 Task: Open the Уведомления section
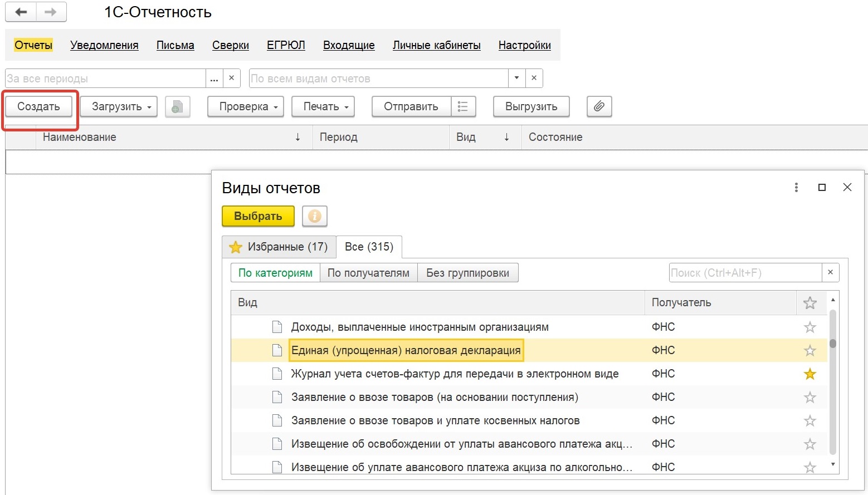pos(104,45)
